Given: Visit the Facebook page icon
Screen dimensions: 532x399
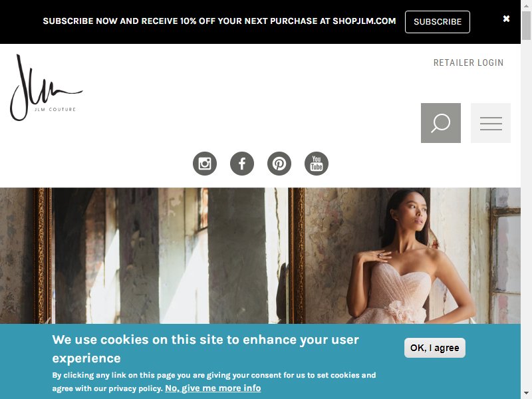Looking at the screenshot, I should pyautogui.click(x=242, y=164).
